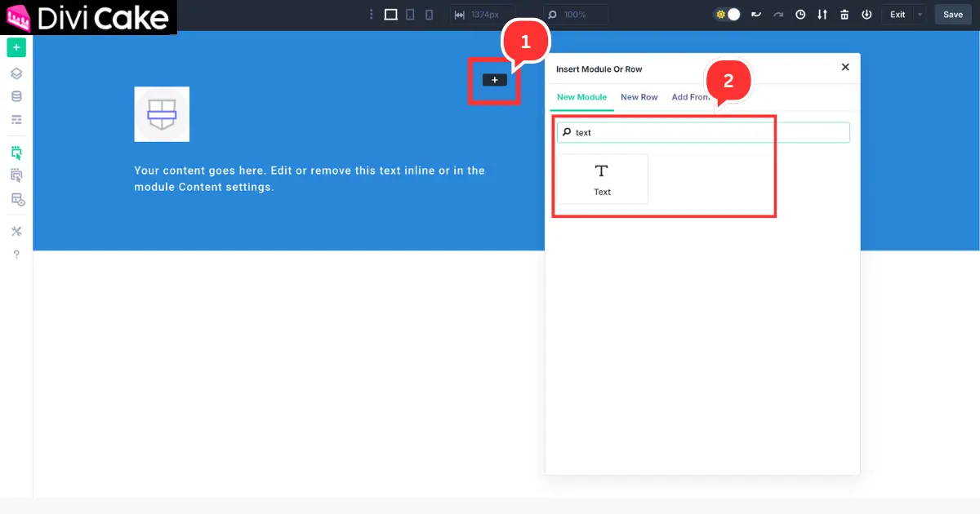Click the green add element button in sidebar
980x514 pixels.
click(16, 48)
